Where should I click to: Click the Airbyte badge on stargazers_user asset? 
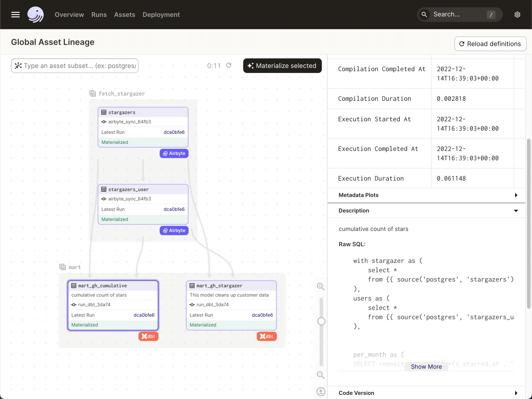click(174, 231)
